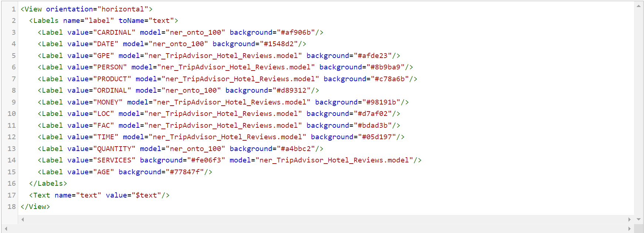Click the closing "</Labels>" tag
Screen dimensions: 644x233
(x=48, y=184)
